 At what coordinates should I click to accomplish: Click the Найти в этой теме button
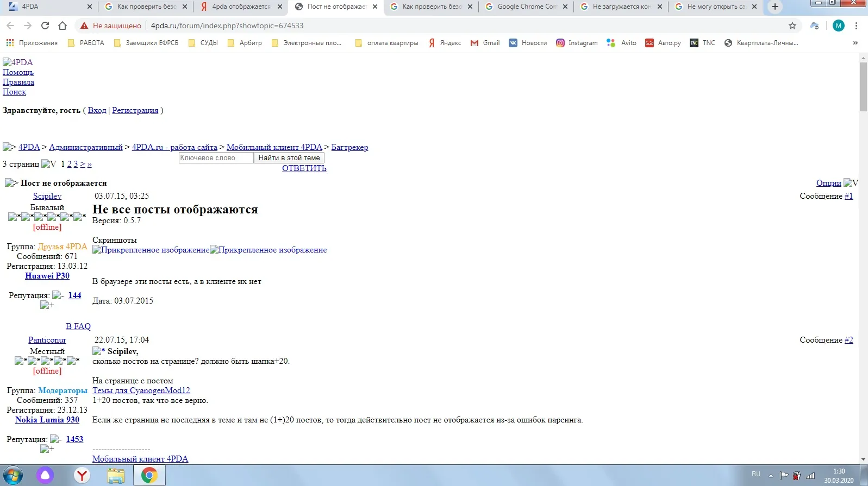tap(289, 158)
